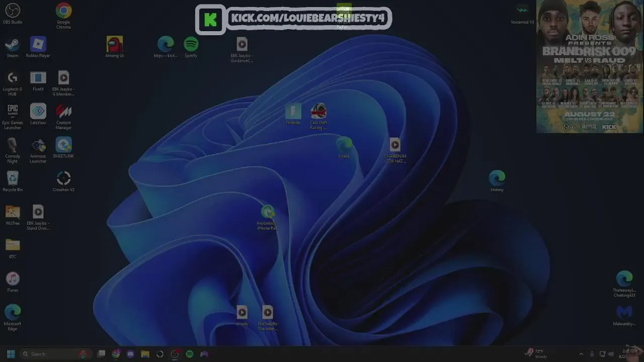Screen dimensions: 644x362
Task: Open the Windows Start menu
Action: point(11,354)
